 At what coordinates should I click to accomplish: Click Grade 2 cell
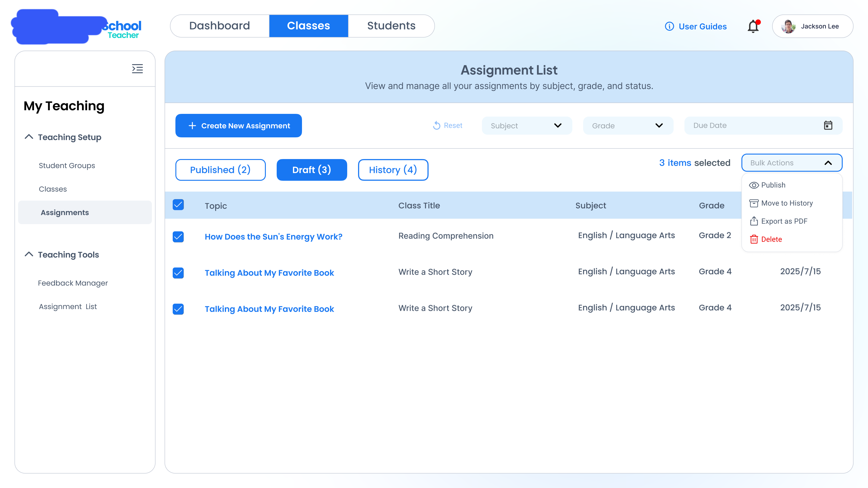click(715, 235)
